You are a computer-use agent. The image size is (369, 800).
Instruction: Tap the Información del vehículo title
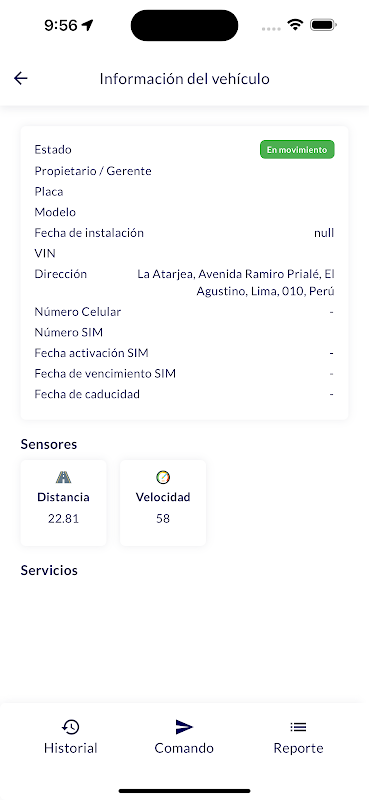pyautogui.click(x=184, y=79)
